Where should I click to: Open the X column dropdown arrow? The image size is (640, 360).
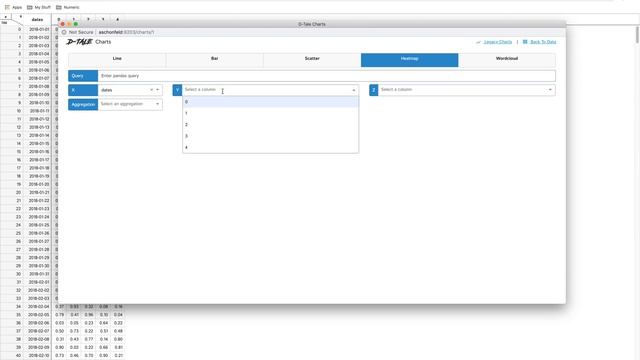pyautogui.click(x=158, y=90)
